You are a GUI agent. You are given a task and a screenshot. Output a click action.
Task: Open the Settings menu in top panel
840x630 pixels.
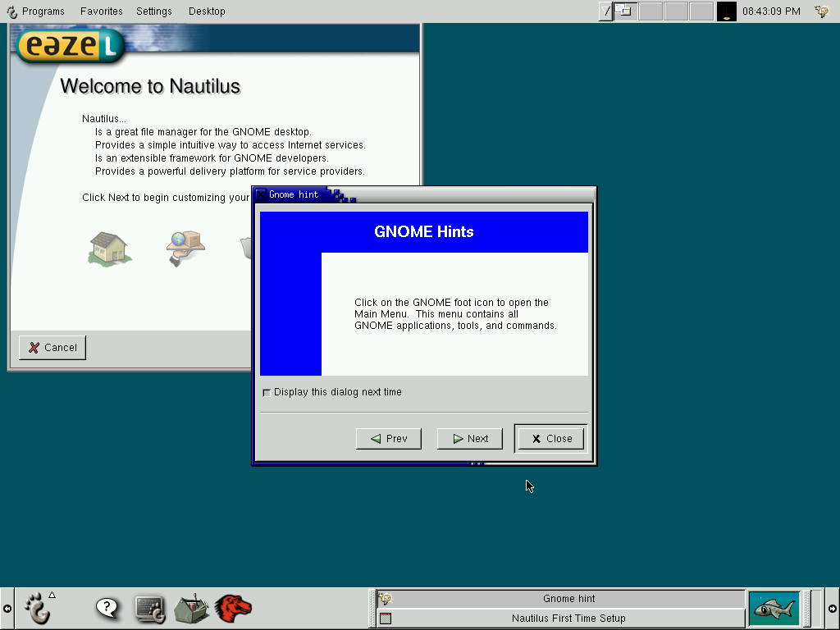pos(153,11)
